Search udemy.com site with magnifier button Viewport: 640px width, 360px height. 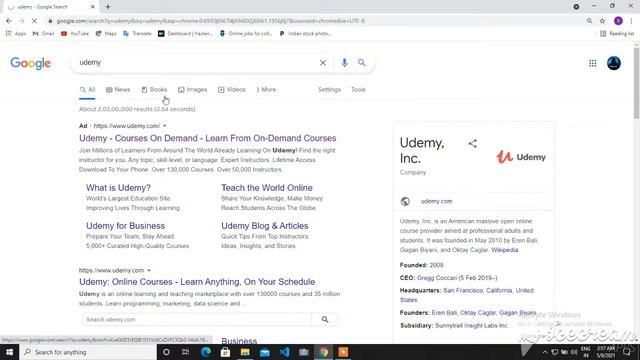[325, 320]
